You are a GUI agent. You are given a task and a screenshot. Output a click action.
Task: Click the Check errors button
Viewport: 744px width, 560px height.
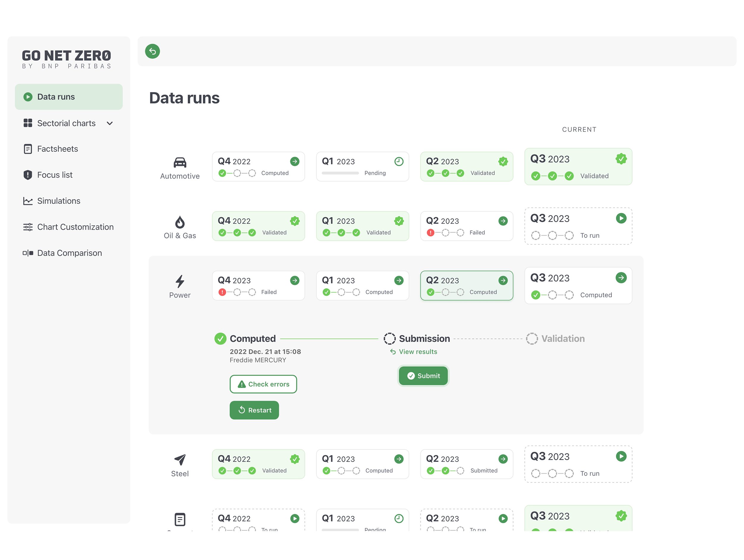(x=263, y=384)
